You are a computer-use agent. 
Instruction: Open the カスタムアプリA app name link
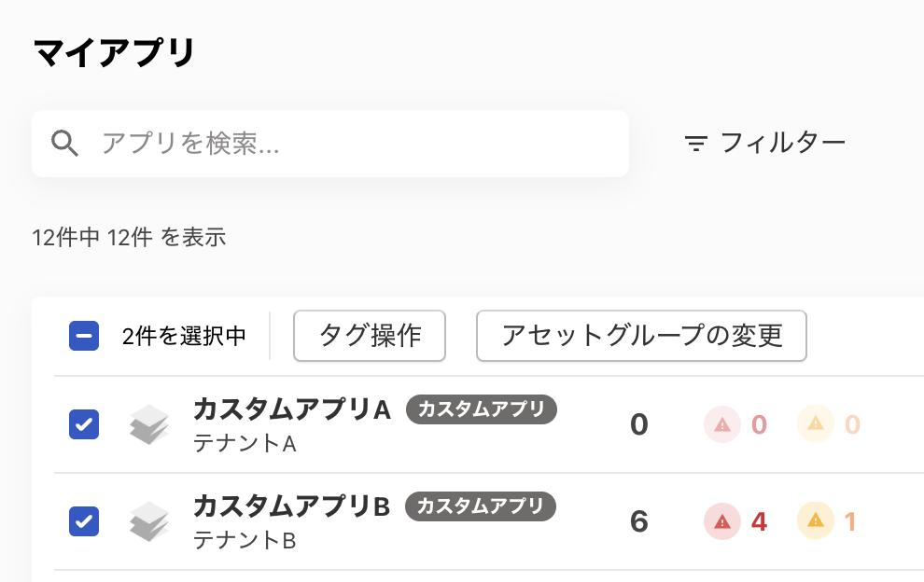pos(291,409)
